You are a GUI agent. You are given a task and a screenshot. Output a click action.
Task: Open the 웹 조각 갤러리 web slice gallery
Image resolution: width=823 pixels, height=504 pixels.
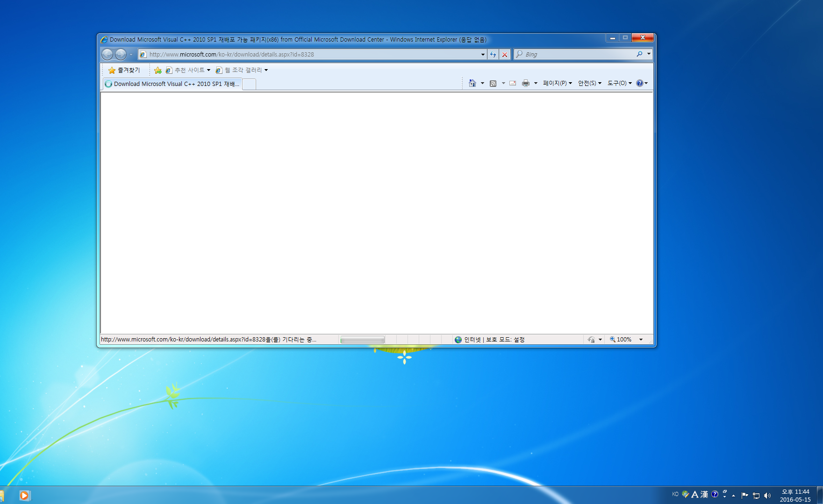click(242, 70)
